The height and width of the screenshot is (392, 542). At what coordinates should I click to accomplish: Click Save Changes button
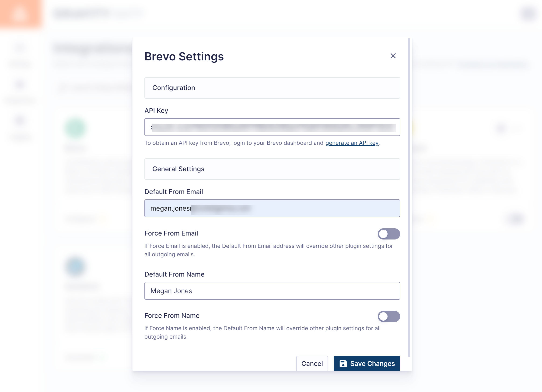coord(367,363)
